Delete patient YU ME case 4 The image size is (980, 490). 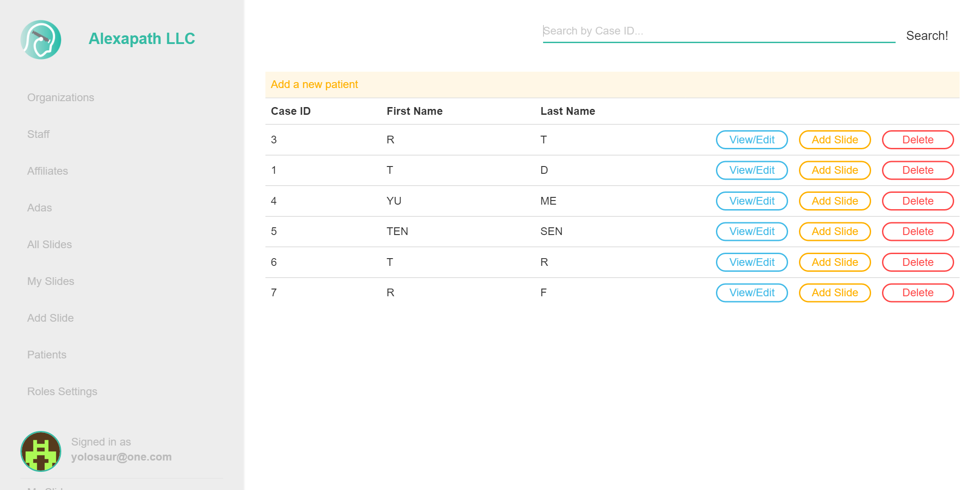[917, 201]
